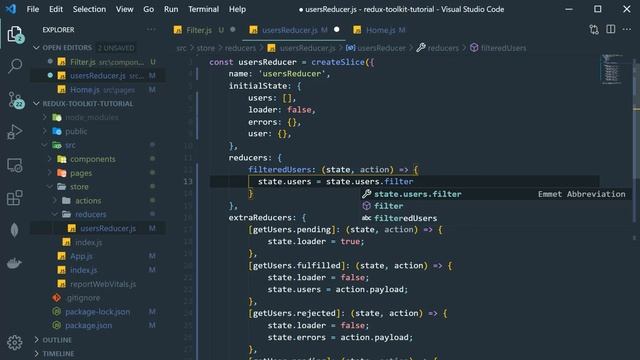The width and height of the screenshot is (640, 360).
Task: Select usersReducer.js in Open Editors list
Action: 98,76
